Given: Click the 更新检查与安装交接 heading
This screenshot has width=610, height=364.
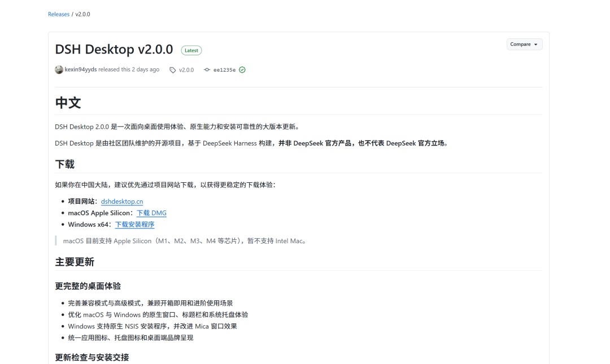Looking at the screenshot, I should pos(92,357).
